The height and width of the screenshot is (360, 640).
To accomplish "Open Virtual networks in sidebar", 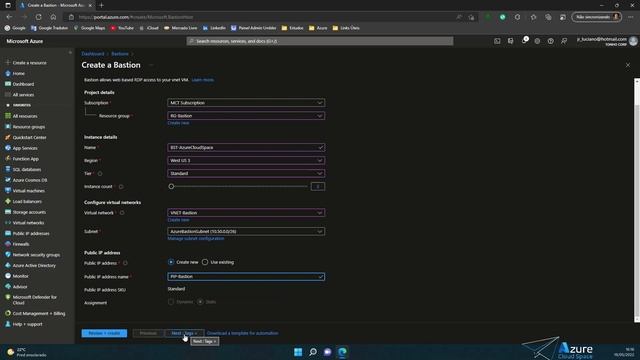I will coord(28,223).
